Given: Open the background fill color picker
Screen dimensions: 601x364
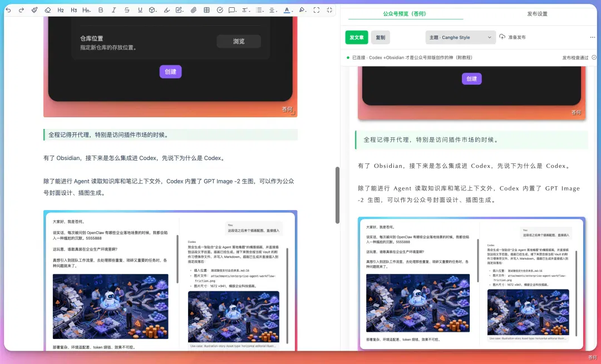Looking at the screenshot, I should (x=302, y=10).
